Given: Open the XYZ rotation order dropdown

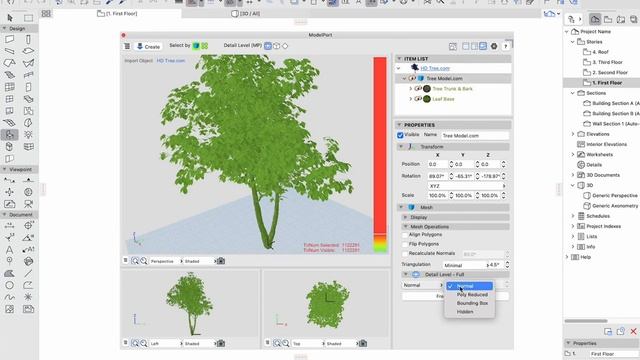Looking at the screenshot, I should (467, 186).
